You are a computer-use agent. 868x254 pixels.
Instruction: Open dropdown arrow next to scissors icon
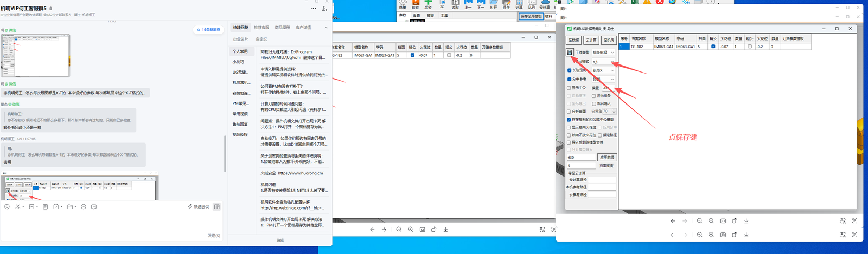[23, 207]
